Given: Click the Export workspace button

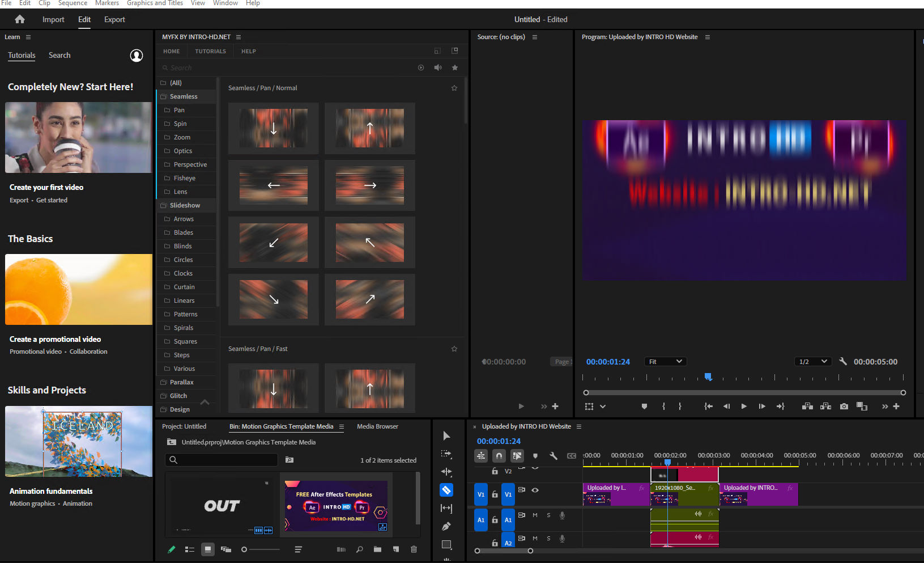Looking at the screenshot, I should pos(114,19).
